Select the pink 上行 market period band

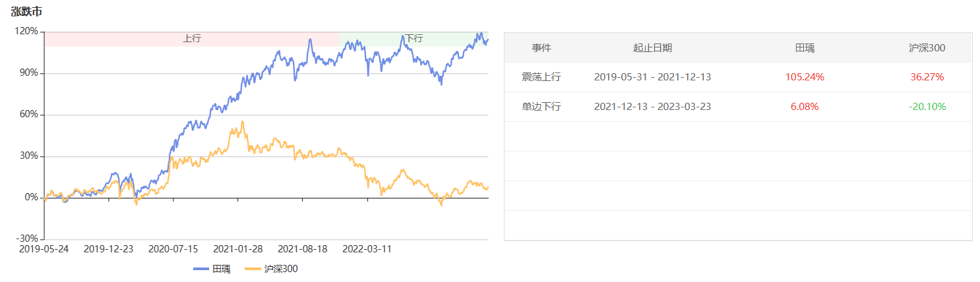click(x=192, y=39)
